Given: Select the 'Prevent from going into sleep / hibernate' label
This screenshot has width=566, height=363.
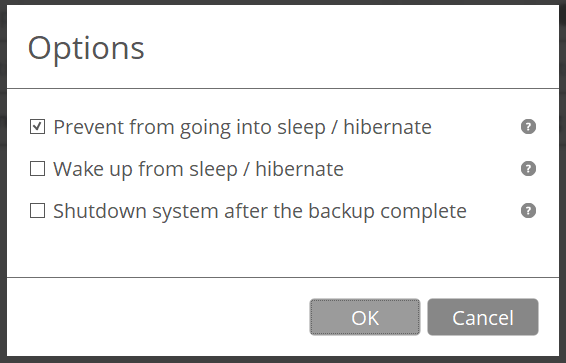Looking at the screenshot, I should coord(243,127).
